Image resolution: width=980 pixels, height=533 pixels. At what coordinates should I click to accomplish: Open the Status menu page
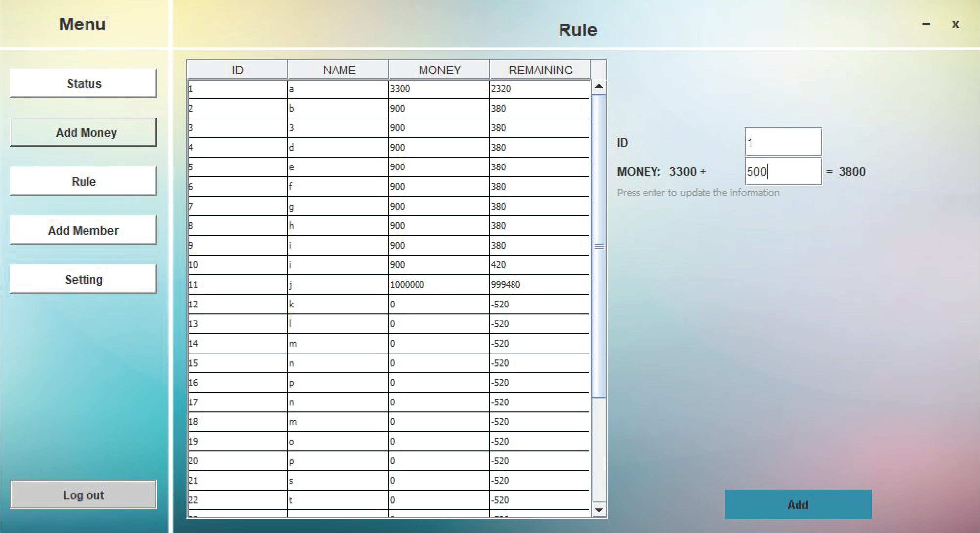pyautogui.click(x=83, y=83)
